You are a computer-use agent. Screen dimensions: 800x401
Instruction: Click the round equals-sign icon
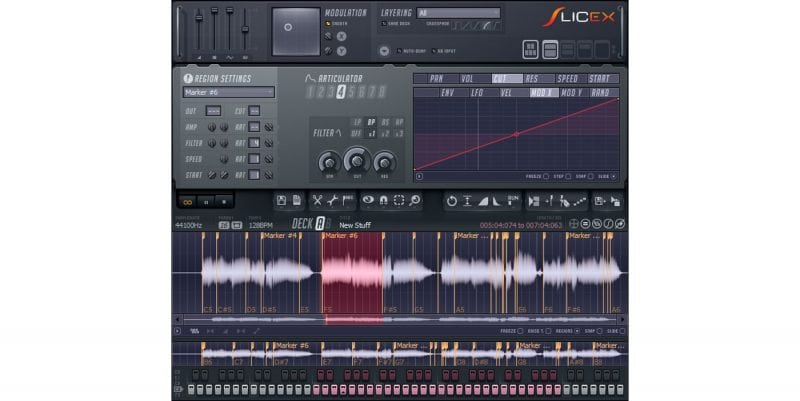coord(586,224)
